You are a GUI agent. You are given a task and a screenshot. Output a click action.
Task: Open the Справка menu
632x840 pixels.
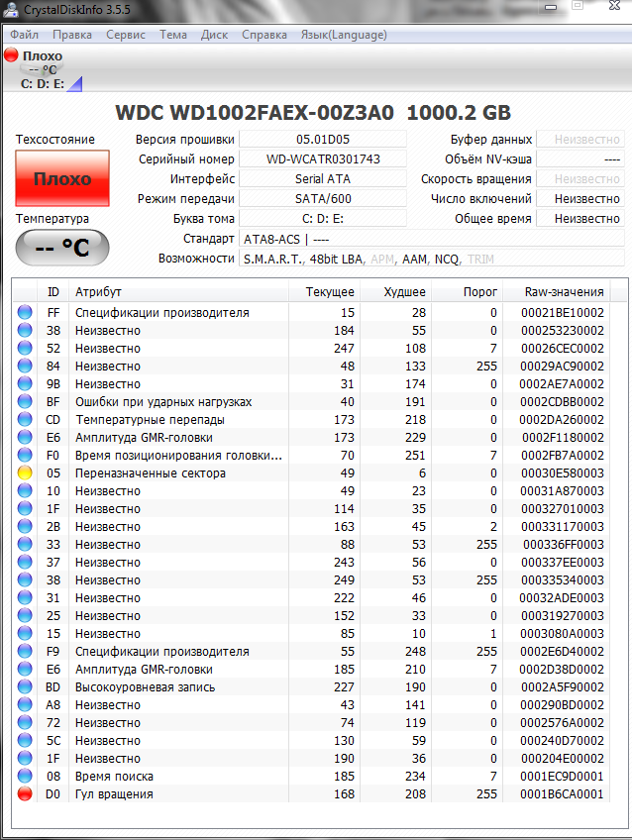(264, 35)
